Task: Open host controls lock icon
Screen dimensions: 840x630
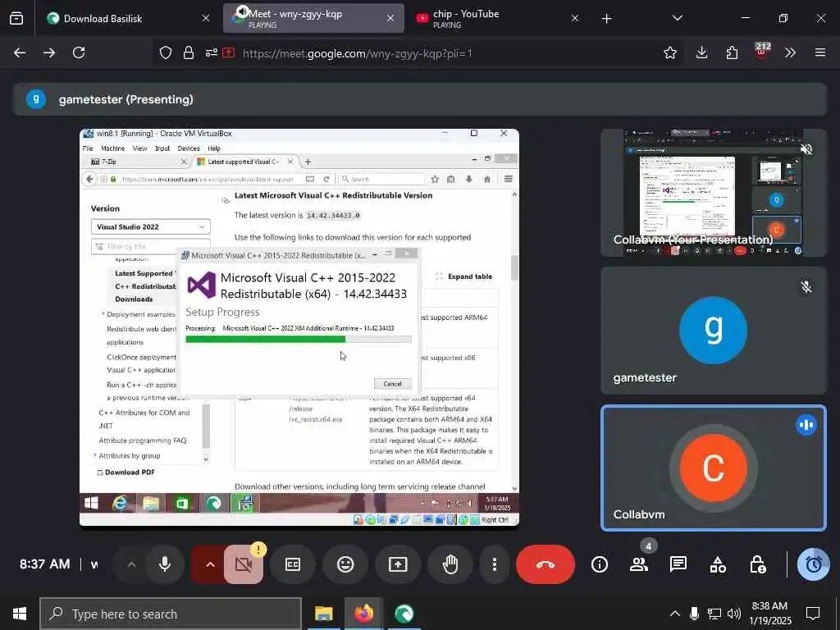Action: (x=757, y=564)
